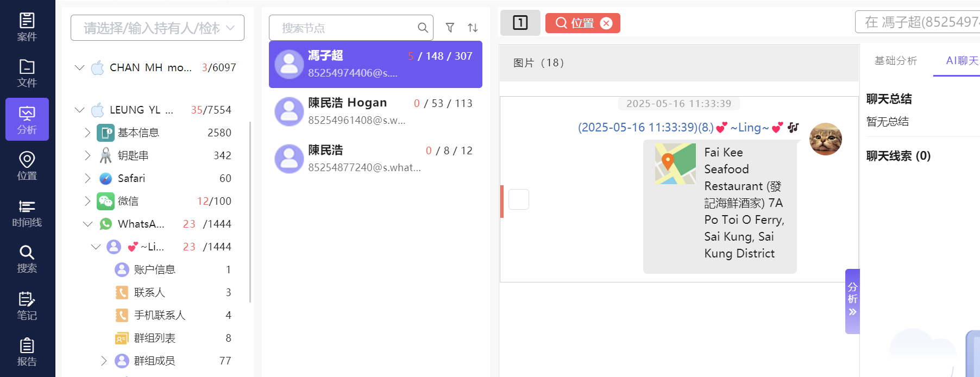Collapse the LEUNG YL device node
Viewport: 980px width, 377px height.
[80, 110]
